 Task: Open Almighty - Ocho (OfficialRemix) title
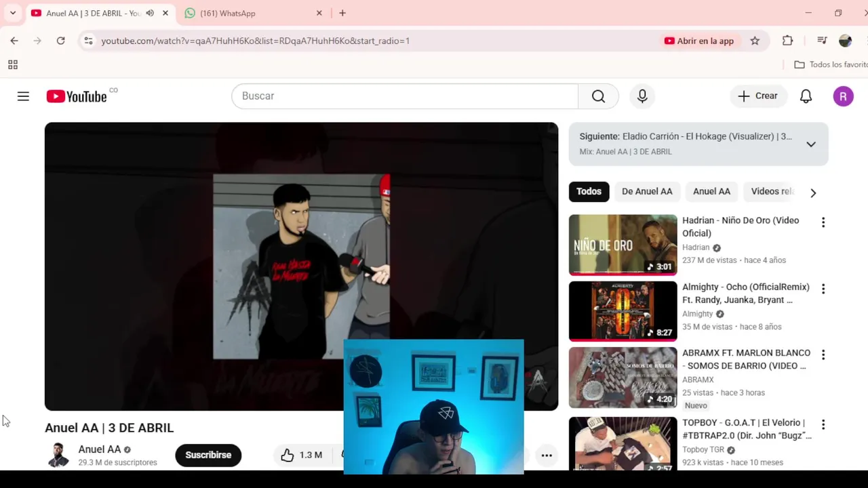[746, 293]
